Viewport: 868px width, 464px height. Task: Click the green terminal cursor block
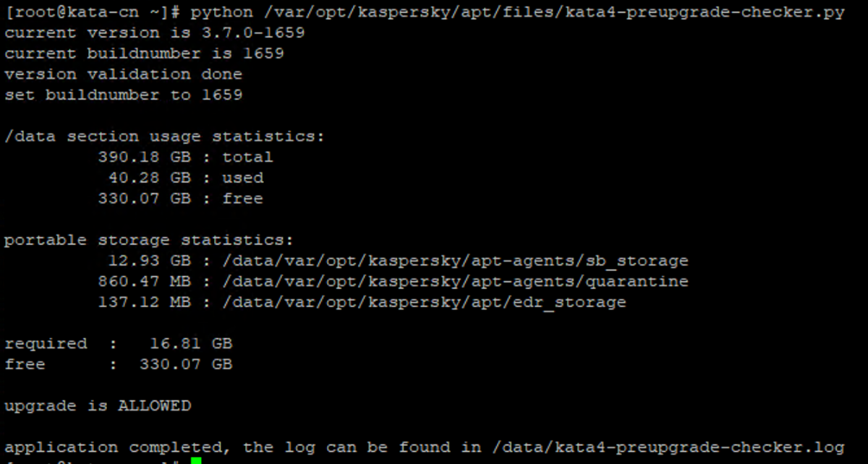point(196,460)
